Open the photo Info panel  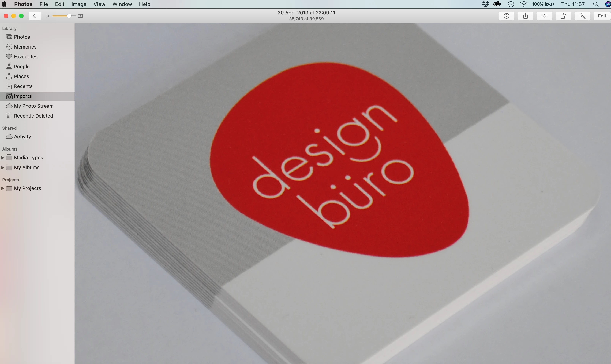point(506,16)
